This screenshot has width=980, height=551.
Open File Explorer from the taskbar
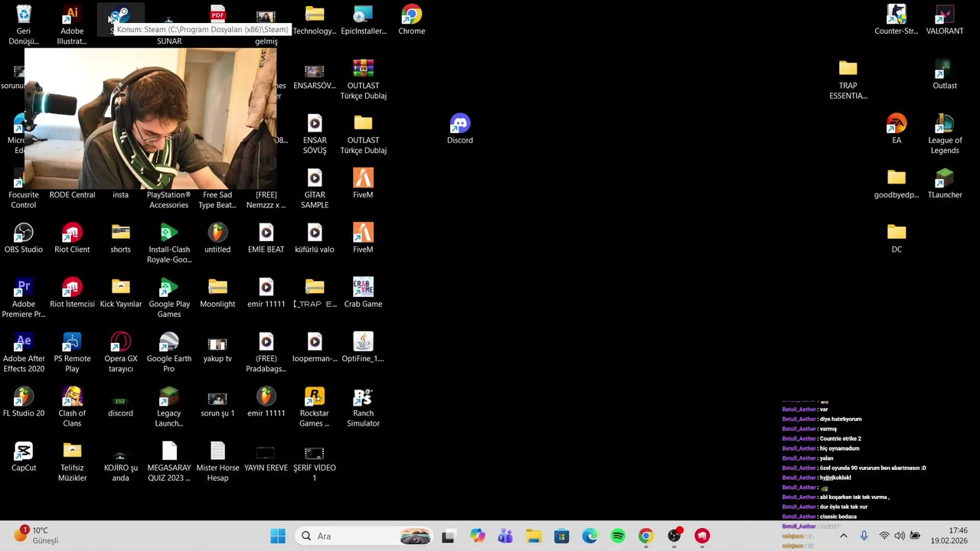point(534,536)
